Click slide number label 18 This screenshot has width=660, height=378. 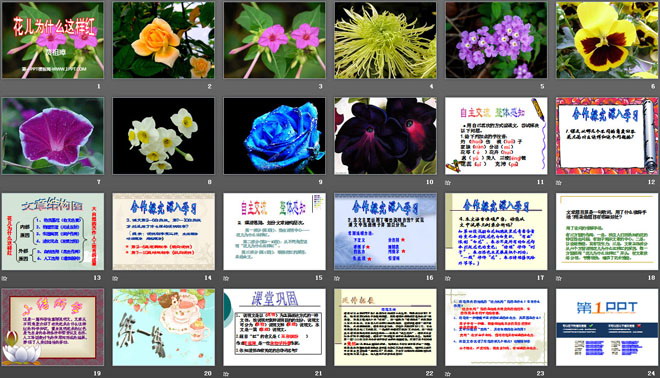pos(652,277)
